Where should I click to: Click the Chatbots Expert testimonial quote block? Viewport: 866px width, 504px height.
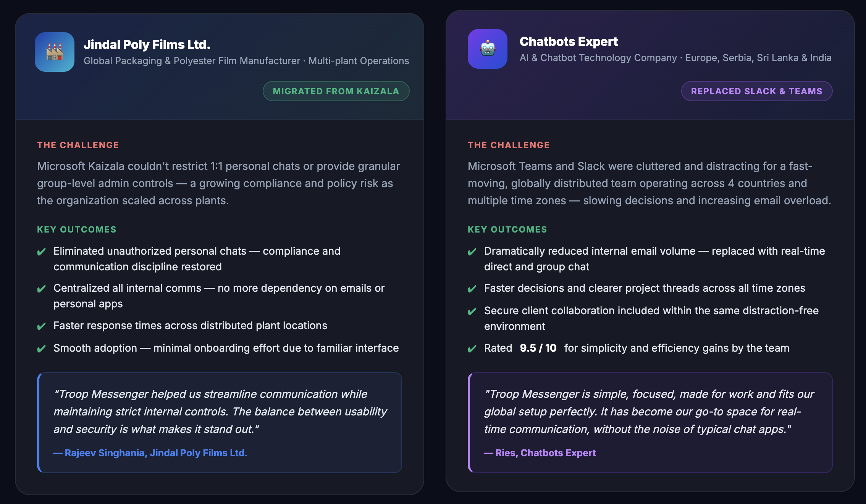click(x=650, y=423)
